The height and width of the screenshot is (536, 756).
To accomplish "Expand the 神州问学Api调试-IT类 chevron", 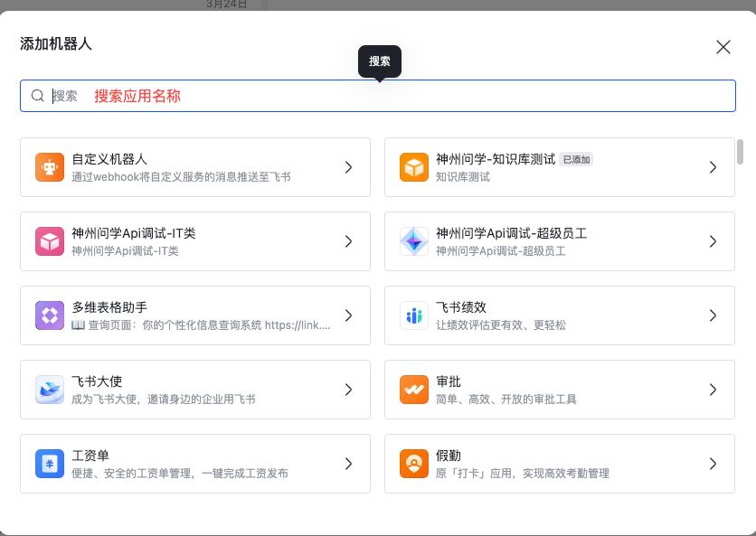I will click(348, 241).
